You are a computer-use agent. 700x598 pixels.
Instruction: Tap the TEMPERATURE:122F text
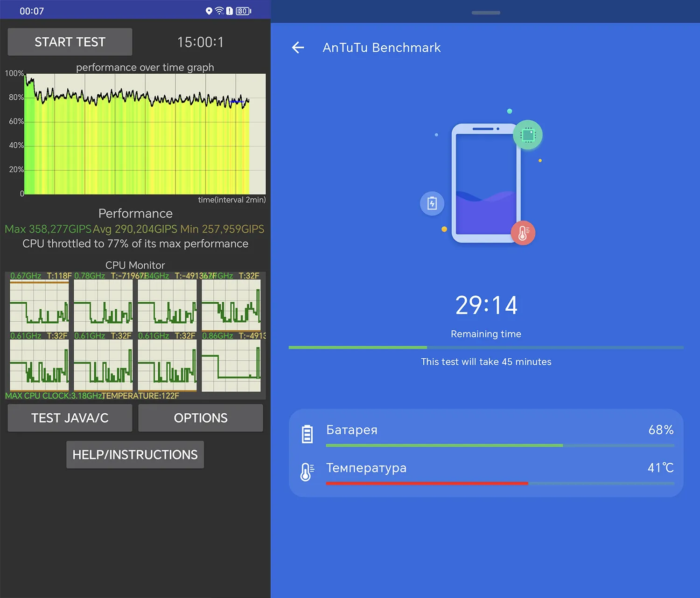click(x=140, y=396)
